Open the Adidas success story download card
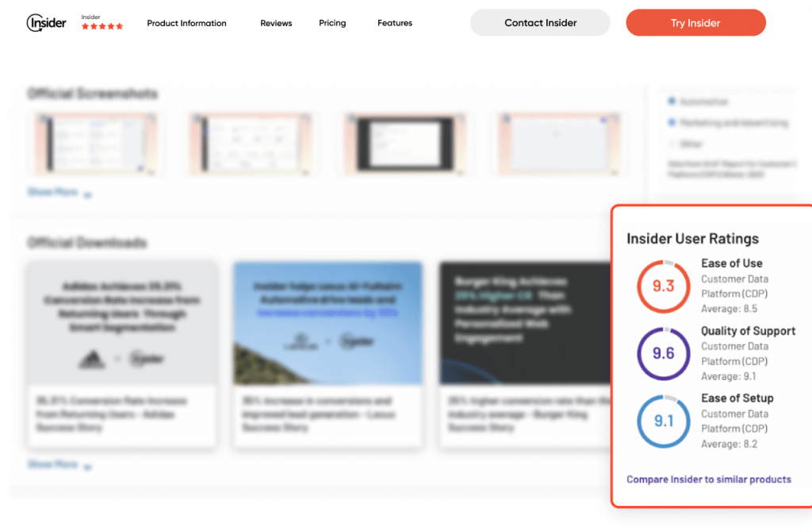This screenshot has width=812, height=532. tap(122, 354)
